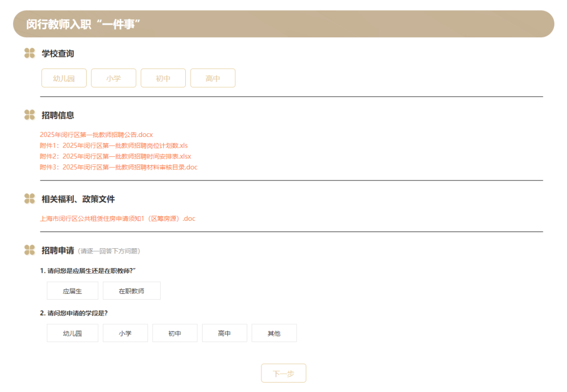Select 高中 for question two
Viewport: 567px width, 392px height.
pos(224,333)
